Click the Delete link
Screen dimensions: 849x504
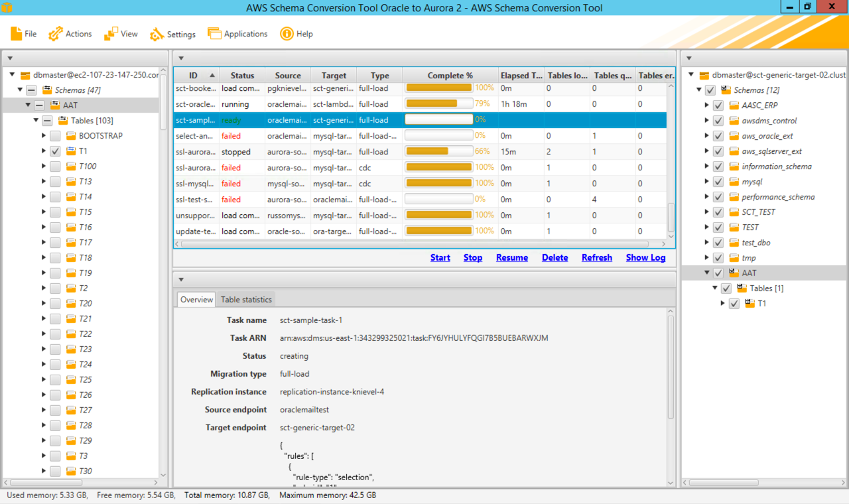coord(555,258)
